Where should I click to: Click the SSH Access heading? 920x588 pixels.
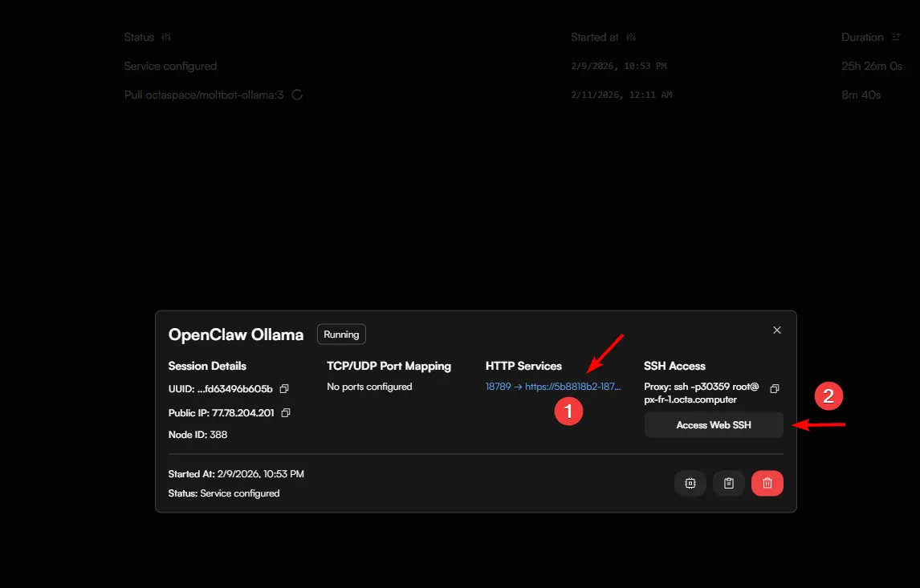674,366
